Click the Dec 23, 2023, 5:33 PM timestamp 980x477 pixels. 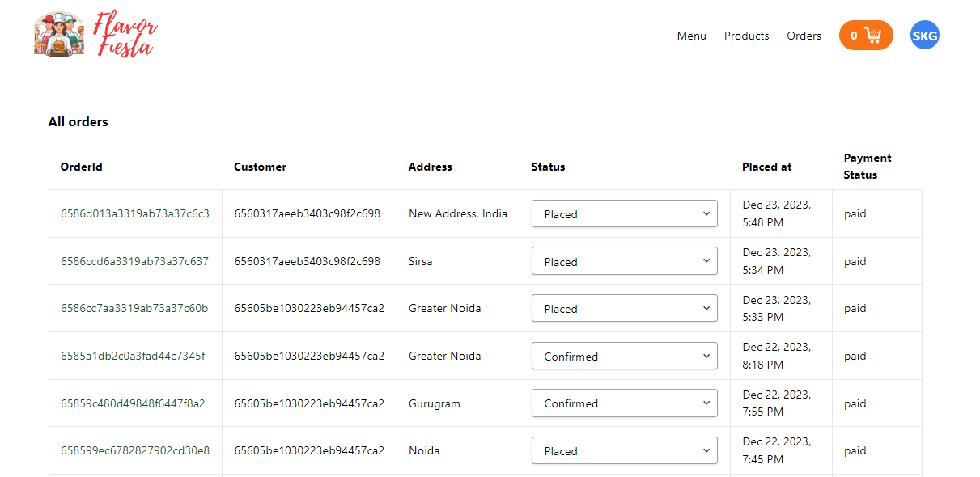pos(776,308)
